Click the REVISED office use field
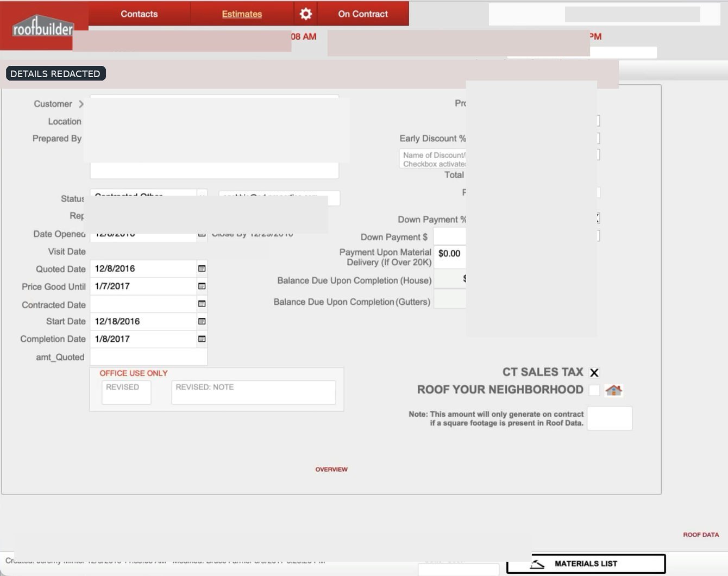Image resolution: width=728 pixels, height=576 pixels. point(126,392)
